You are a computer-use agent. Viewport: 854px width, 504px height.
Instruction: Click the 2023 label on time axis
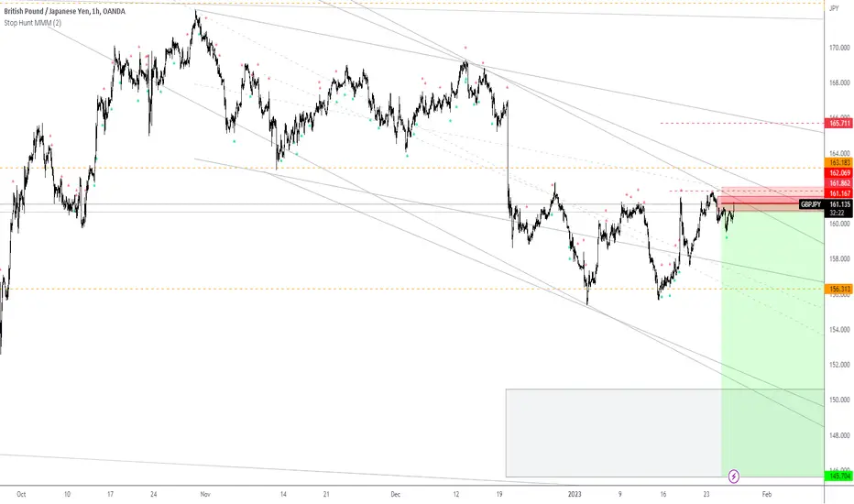pyautogui.click(x=575, y=495)
